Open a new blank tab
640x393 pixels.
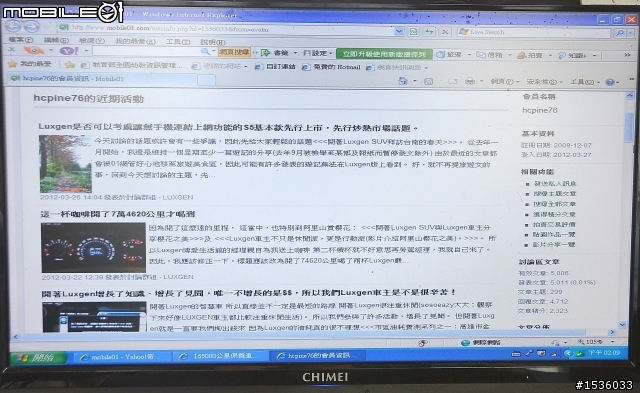click(207, 80)
